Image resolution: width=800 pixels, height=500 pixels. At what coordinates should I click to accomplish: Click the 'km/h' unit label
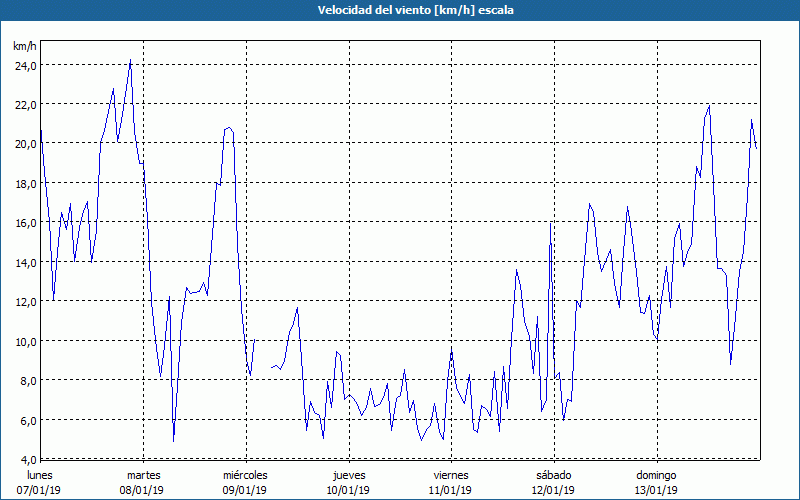tap(24, 46)
